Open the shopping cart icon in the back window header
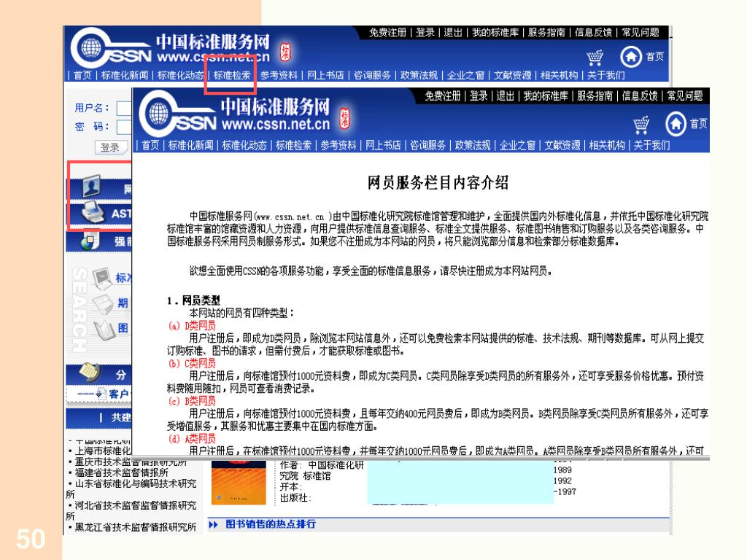 [x=595, y=58]
